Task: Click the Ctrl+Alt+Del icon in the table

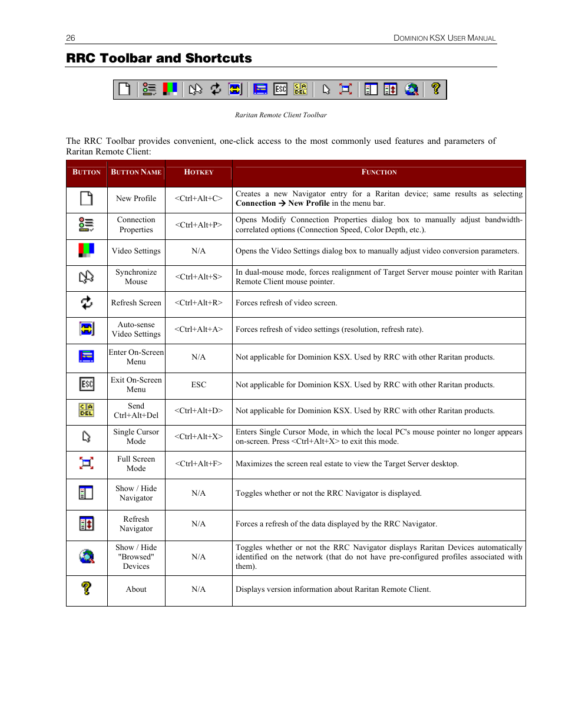Action: click(x=87, y=410)
